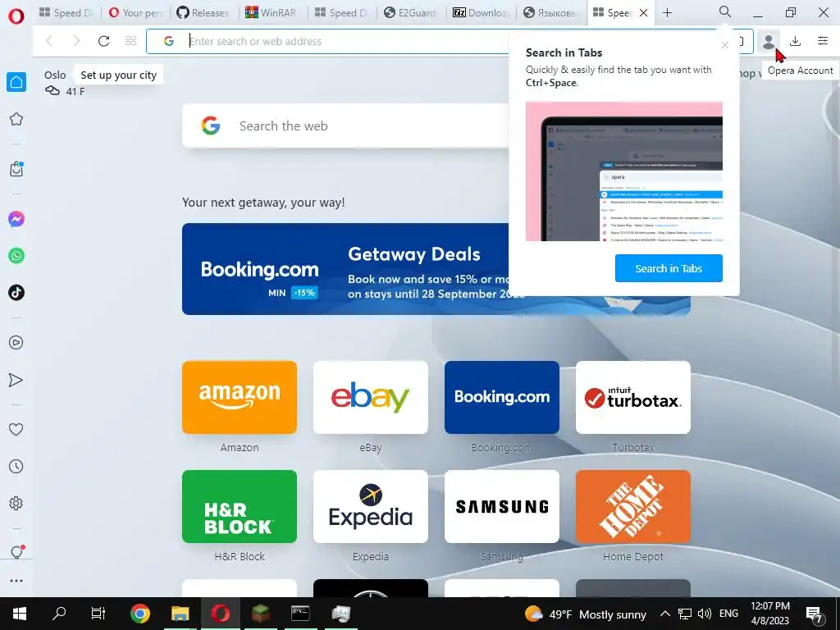The height and width of the screenshot is (630, 840).
Task: Click the Forward navigation arrow
Action: 76,41
